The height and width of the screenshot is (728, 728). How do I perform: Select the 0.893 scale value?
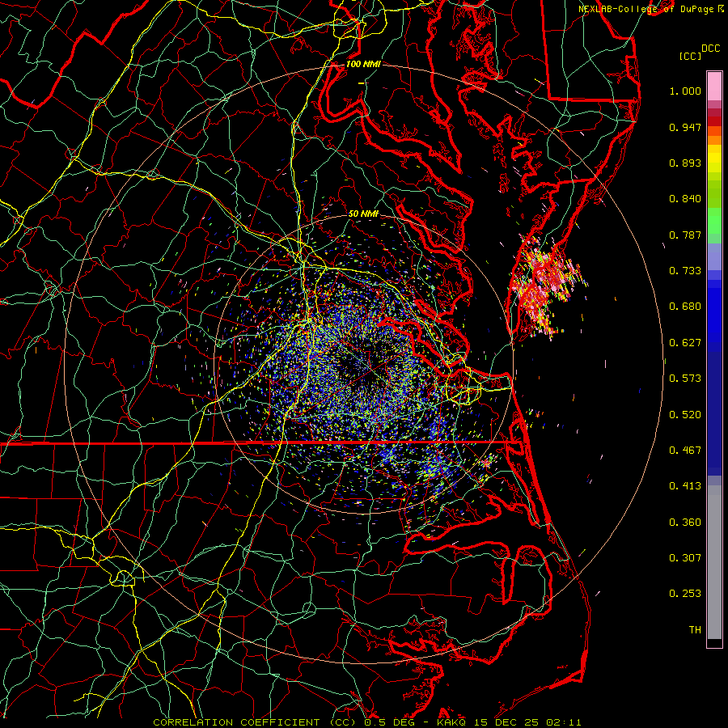tap(685, 163)
